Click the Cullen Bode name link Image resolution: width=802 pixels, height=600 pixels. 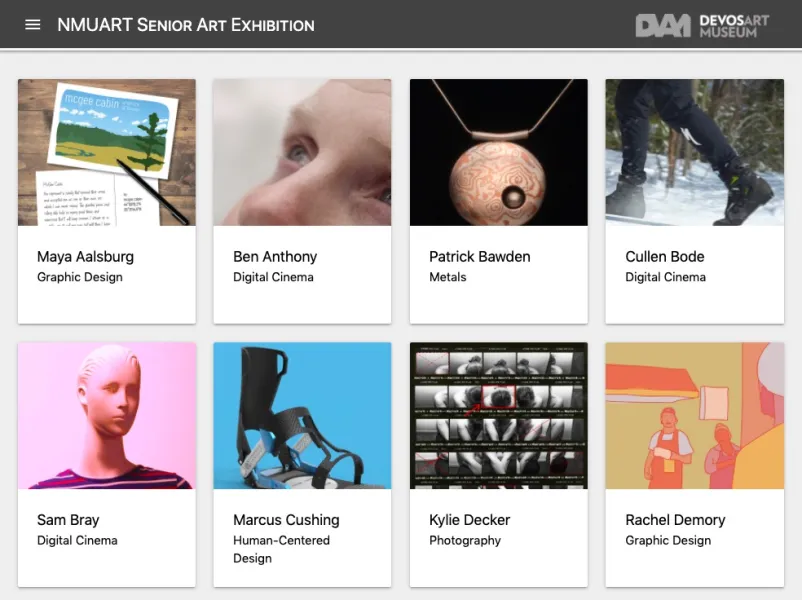(x=664, y=256)
